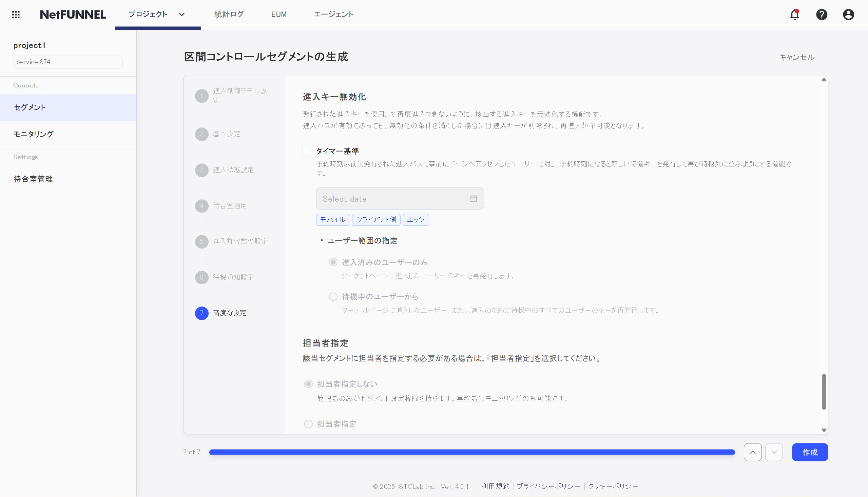Open notifications via the bell icon

pyautogui.click(x=794, y=15)
